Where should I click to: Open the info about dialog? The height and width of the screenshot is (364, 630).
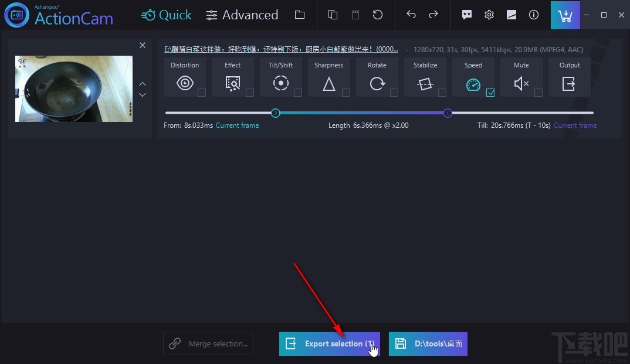click(x=534, y=15)
